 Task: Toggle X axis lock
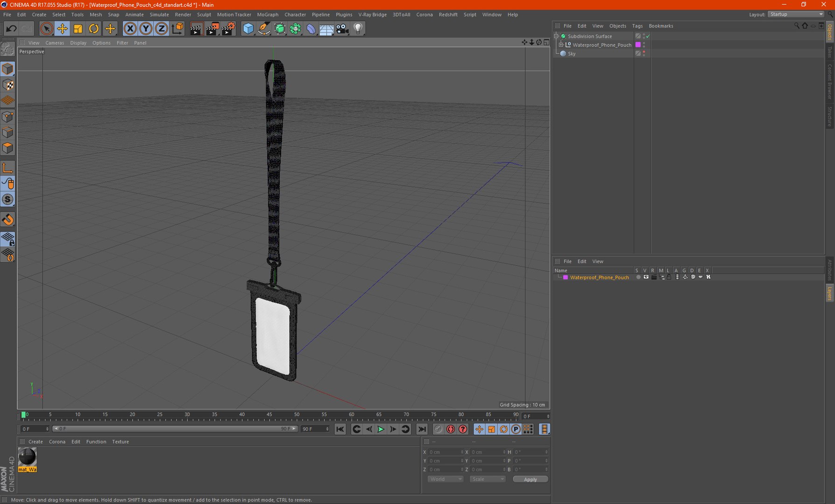tap(130, 28)
